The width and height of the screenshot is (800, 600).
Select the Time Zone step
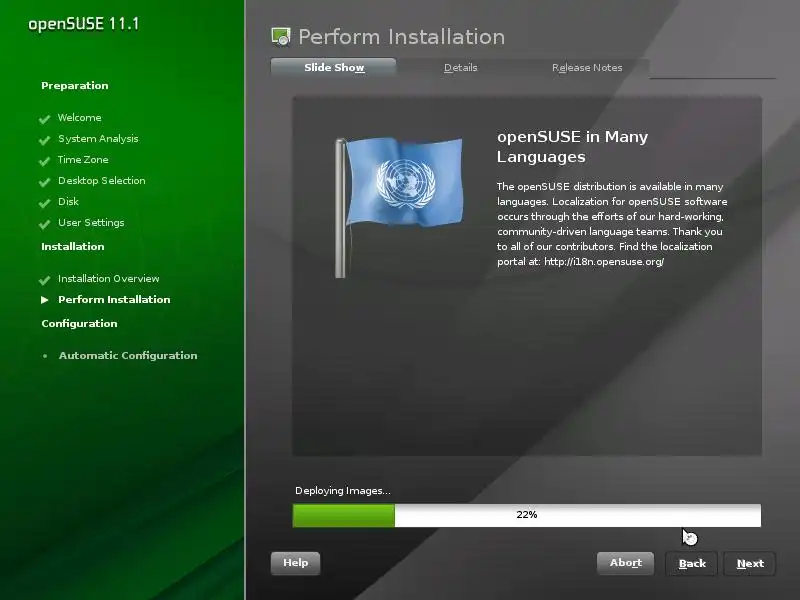[83, 160]
